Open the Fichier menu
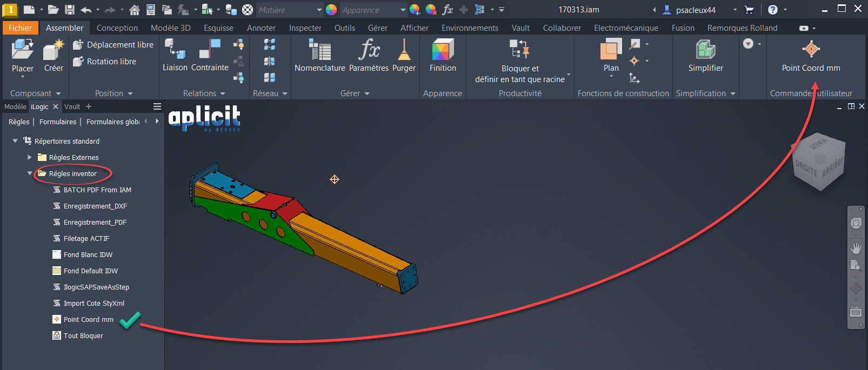The width and height of the screenshot is (868, 370). 20,28
